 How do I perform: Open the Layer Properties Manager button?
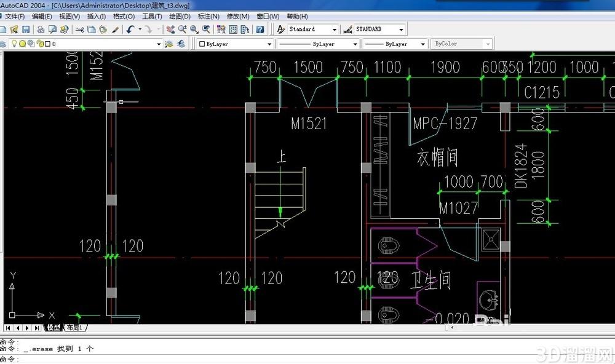[2, 44]
